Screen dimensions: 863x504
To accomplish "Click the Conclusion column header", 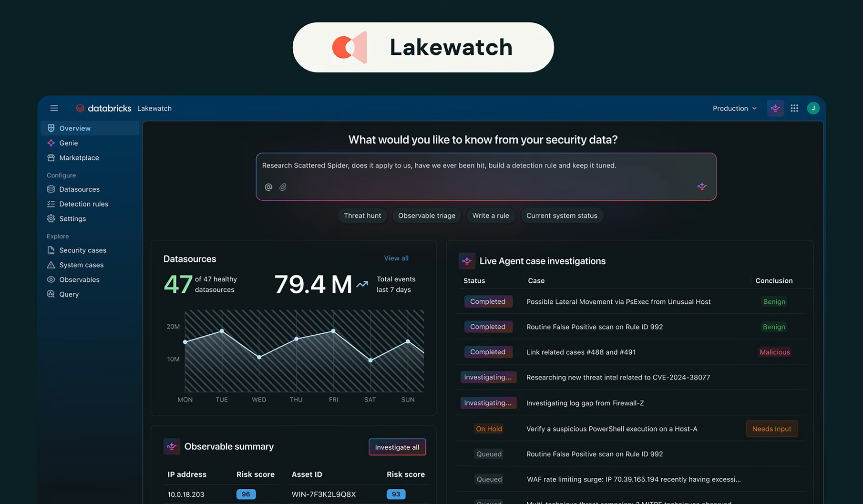I will [x=774, y=281].
